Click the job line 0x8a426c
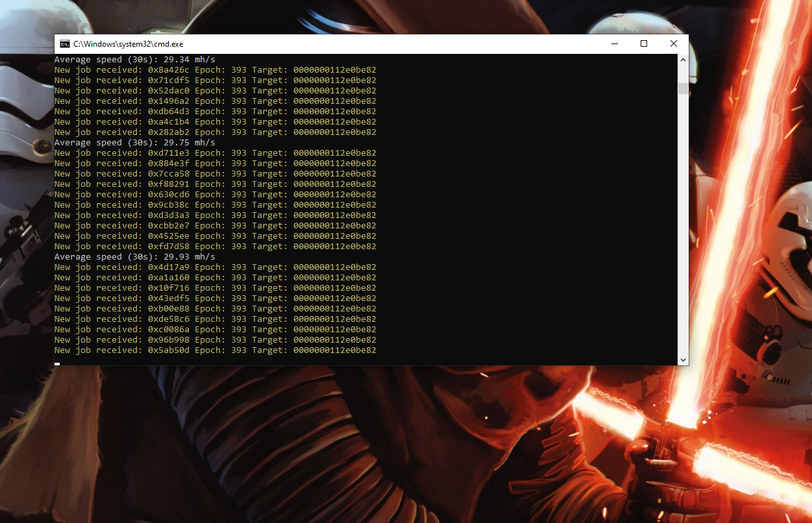 [x=215, y=70]
